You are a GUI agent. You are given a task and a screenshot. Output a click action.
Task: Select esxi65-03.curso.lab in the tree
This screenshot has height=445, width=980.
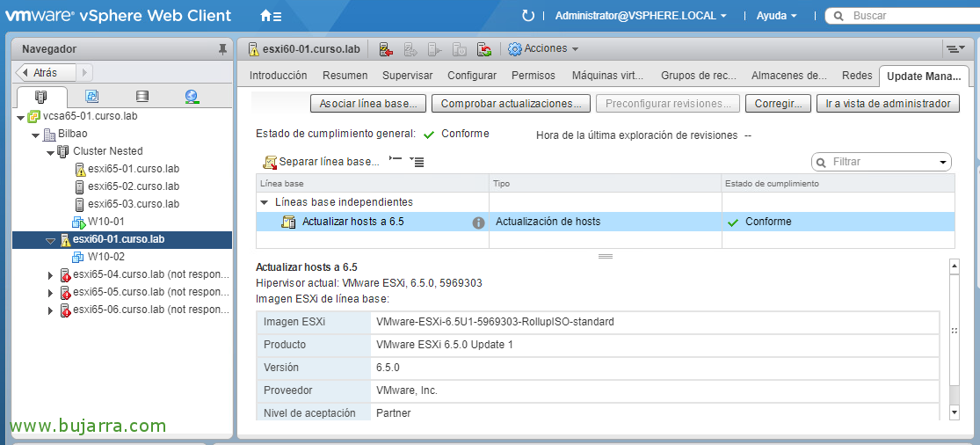click(x=134, y=204)
